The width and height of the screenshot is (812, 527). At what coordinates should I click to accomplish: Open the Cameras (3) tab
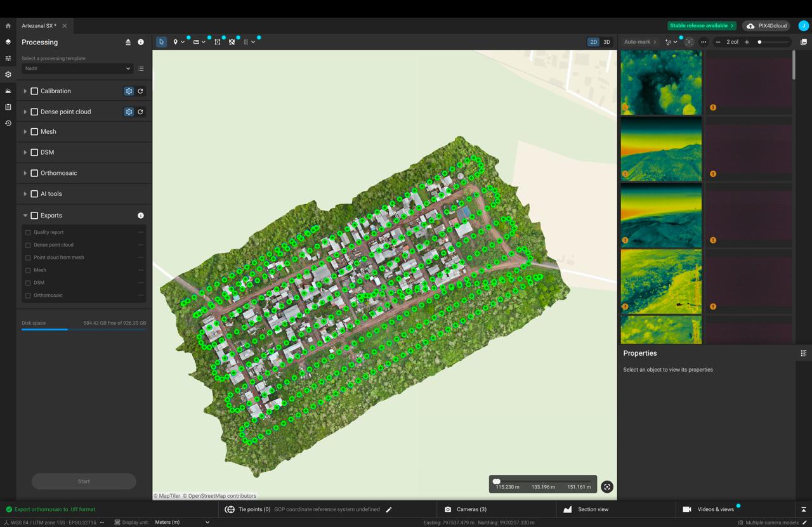tap(465, 509)
